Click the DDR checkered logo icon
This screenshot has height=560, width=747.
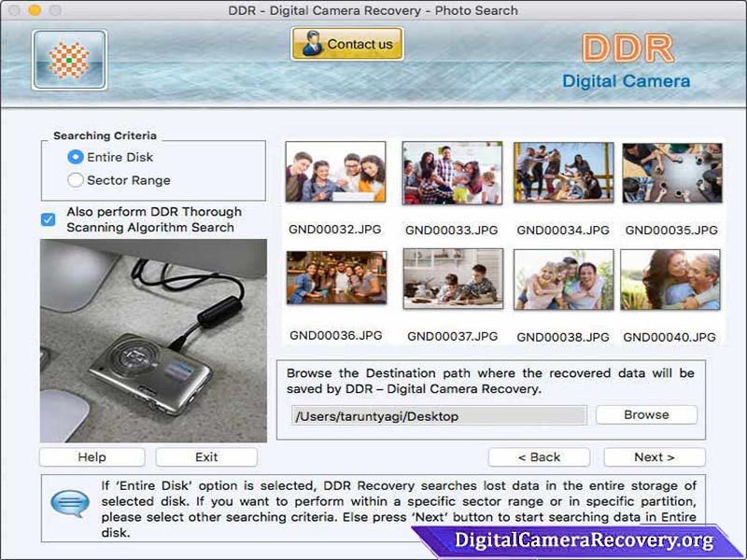click(69, 60)
